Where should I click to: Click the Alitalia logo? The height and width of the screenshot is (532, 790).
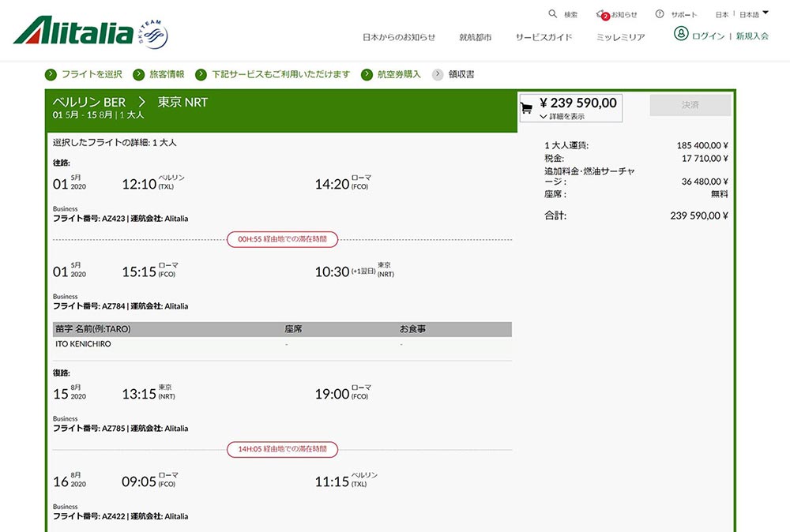pos(73,32)
